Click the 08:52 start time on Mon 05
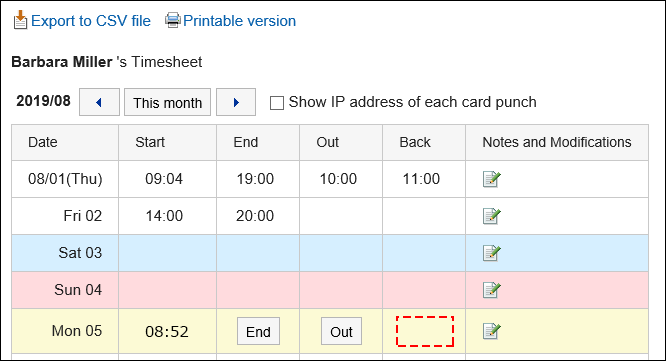 pyautogui.click(x=167, y=332)
